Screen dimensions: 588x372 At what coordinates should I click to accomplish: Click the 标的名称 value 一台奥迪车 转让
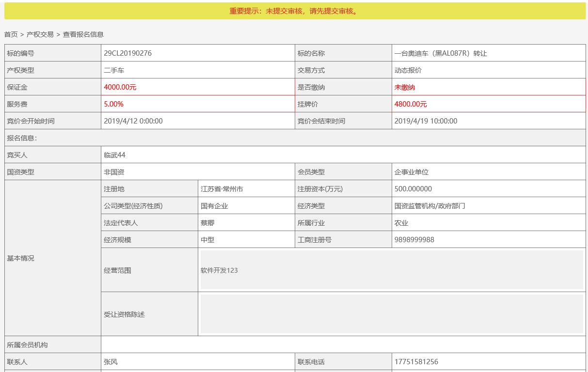pos(441,53)
